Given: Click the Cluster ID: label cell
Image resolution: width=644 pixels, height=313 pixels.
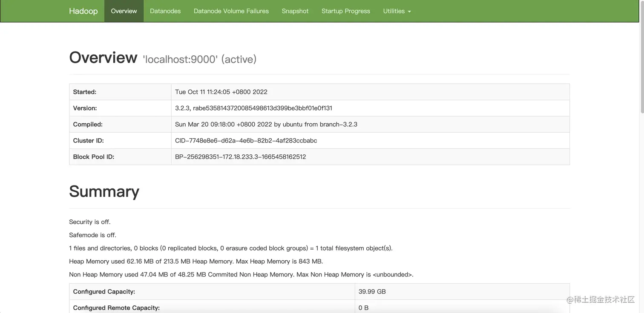Looking at the screenshot, I should tap(121, 140).
